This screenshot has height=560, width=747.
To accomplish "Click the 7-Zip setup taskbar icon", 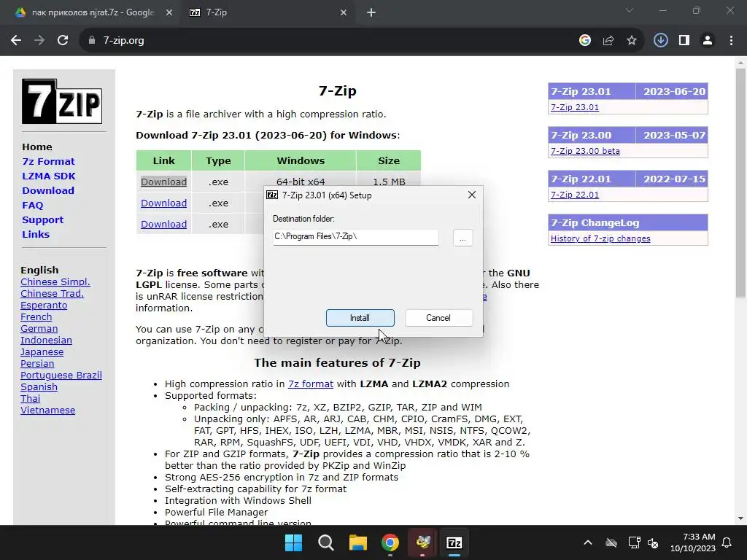I will click(454, 542).
